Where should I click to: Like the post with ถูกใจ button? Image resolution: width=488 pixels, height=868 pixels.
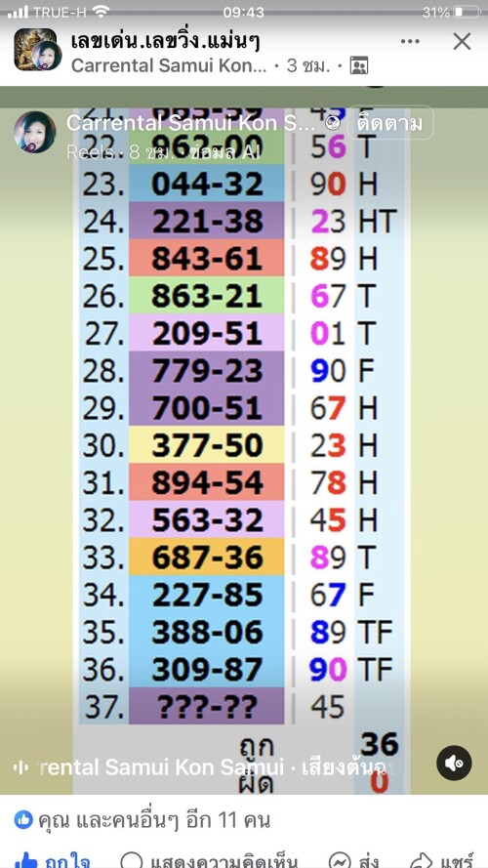click(52, 861)
